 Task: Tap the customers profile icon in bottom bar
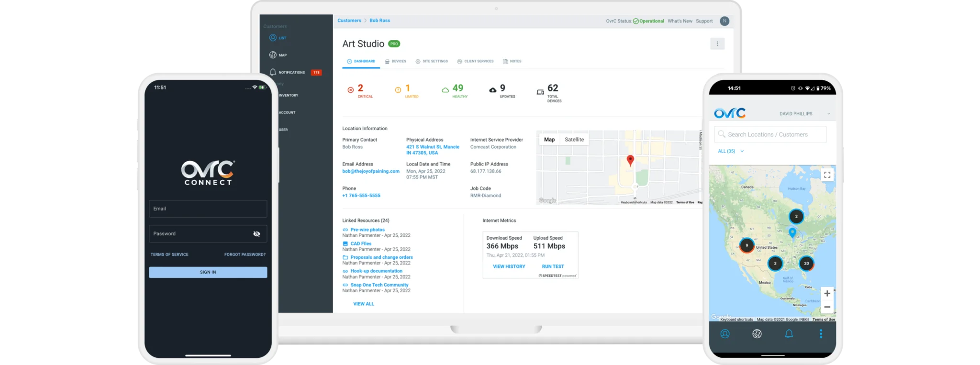(725, 334)
